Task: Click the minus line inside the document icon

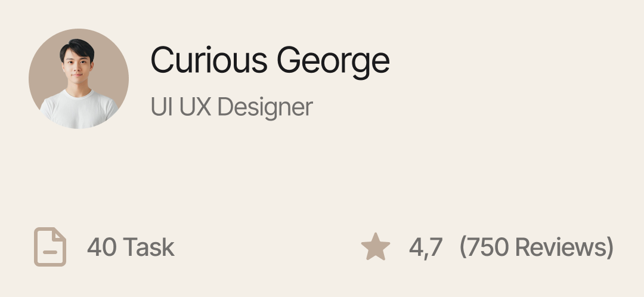Action: pyautogui.click(x=50, y=253)
